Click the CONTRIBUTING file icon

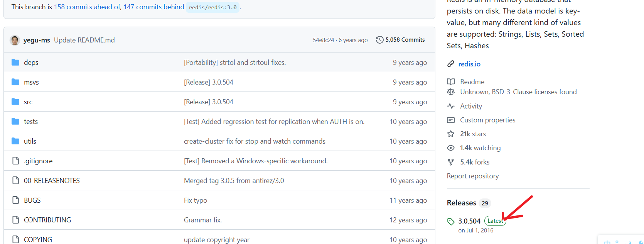(15, 220)
